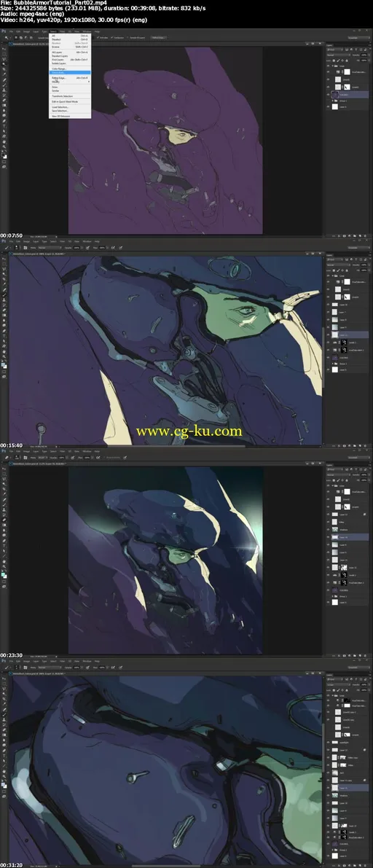Toggle Anti-alias checkbox in 00:07:50 frame
The image size is (373, 868).
(x=98, y=38)
